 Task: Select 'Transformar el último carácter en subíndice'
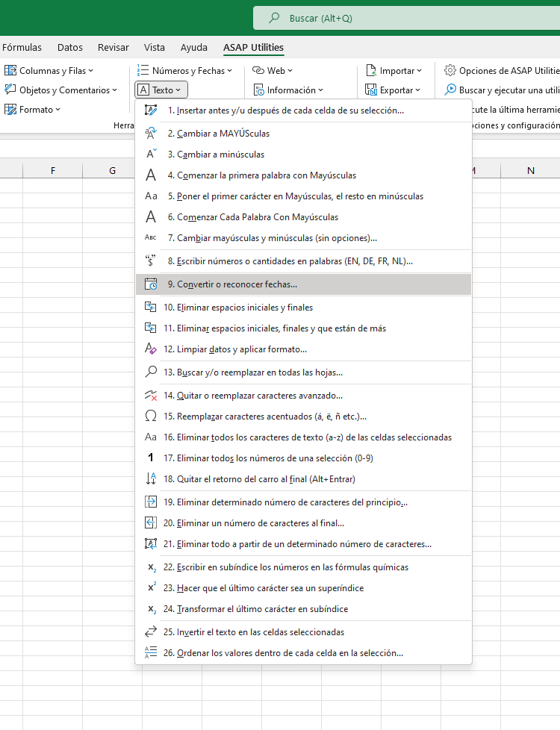pos(303,609)
